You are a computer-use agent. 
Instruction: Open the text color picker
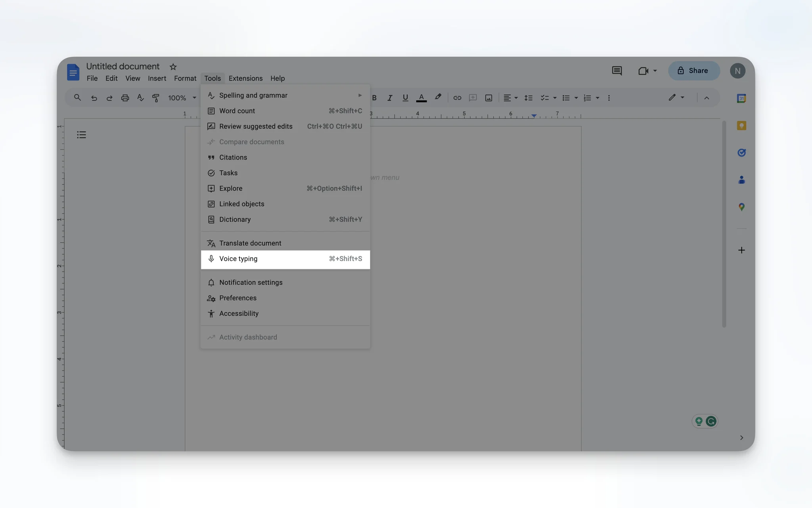coord(421,98)
